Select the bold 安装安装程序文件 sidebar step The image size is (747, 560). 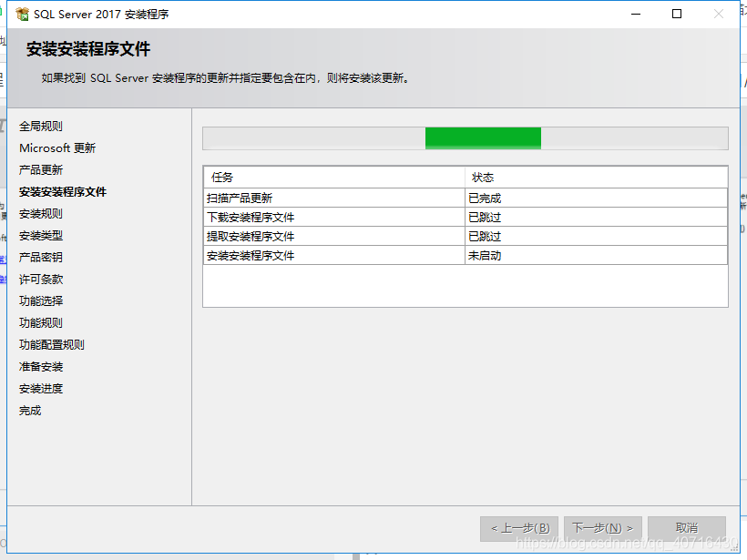[x=63, y=192]
